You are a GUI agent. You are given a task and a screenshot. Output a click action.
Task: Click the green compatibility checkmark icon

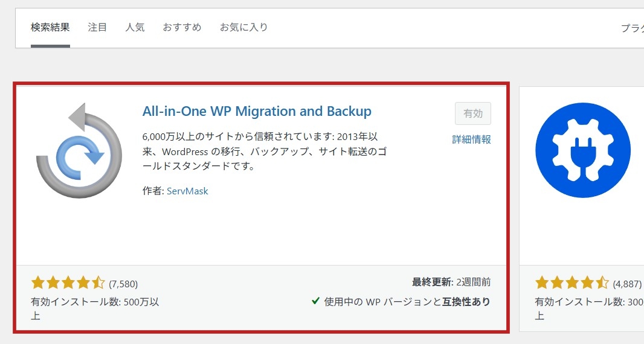coord(315,301)
